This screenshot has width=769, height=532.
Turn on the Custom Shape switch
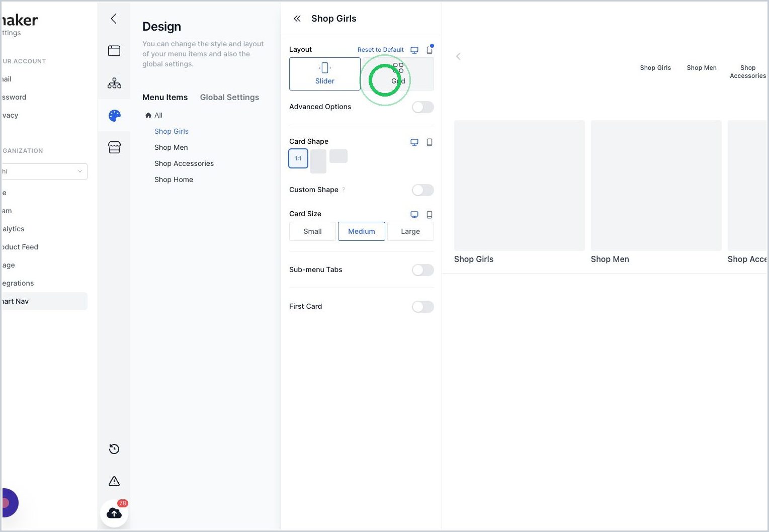(x=422, y=190)
